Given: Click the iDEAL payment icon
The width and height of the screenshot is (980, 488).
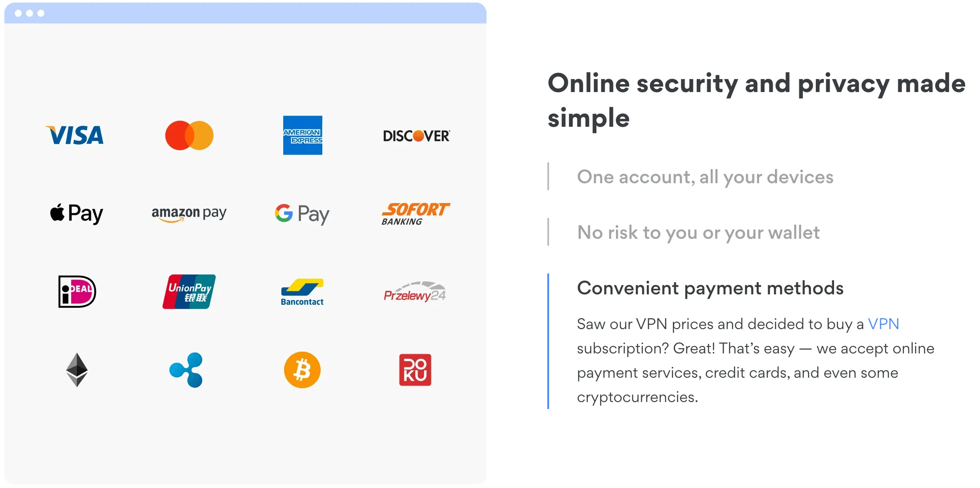Looking at the screenshot, I should tap(77, 291).
